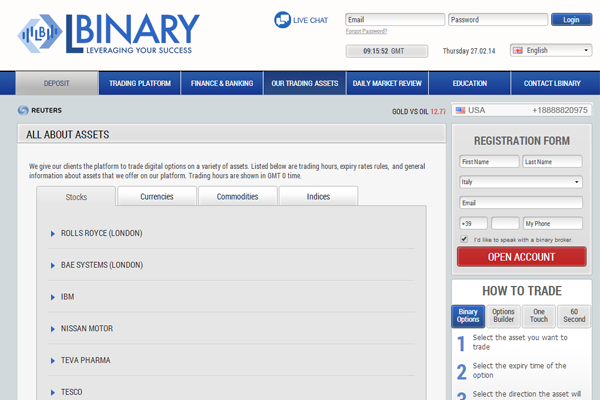Screen dimensions: 600x400
Task: Open the English language dropdown
Action: (551, 50)
